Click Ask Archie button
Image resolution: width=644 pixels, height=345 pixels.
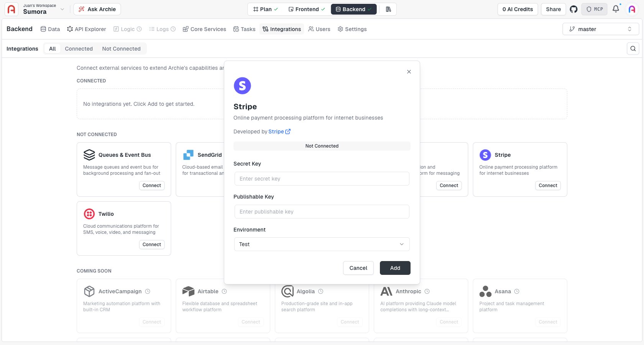click(97, 9)
